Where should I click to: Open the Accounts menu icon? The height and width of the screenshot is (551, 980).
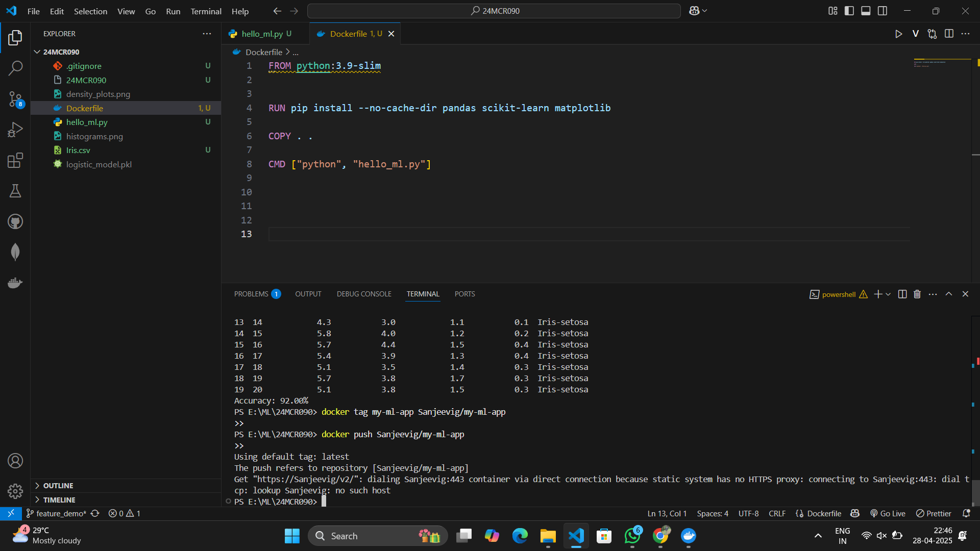[x=15, y=461]
